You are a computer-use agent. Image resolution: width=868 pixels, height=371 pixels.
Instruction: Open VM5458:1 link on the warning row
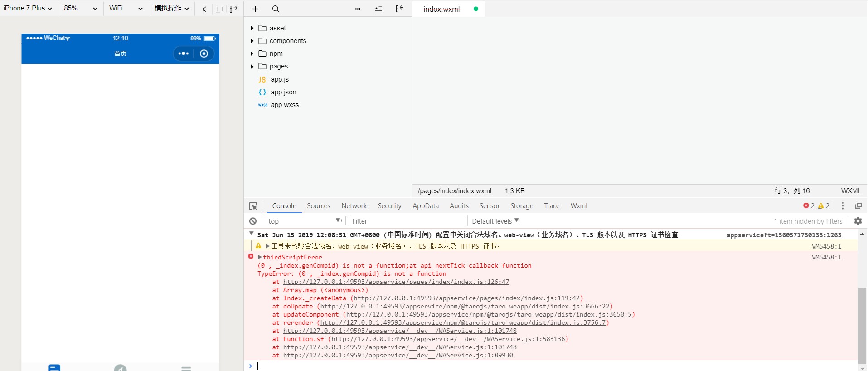click(826, 246)
